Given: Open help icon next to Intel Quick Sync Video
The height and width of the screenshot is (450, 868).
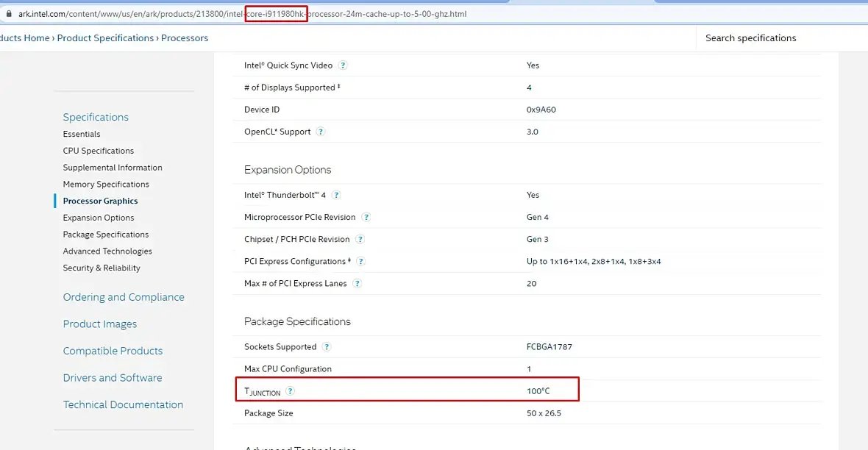Looking at the screenshot, I should [x=343, y=65].
